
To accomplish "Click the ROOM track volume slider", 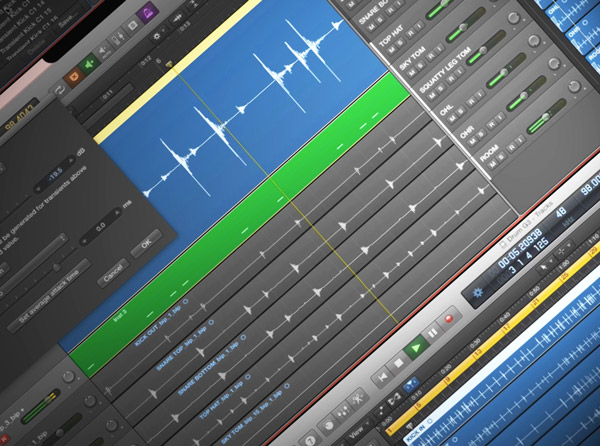I will 546,116.
